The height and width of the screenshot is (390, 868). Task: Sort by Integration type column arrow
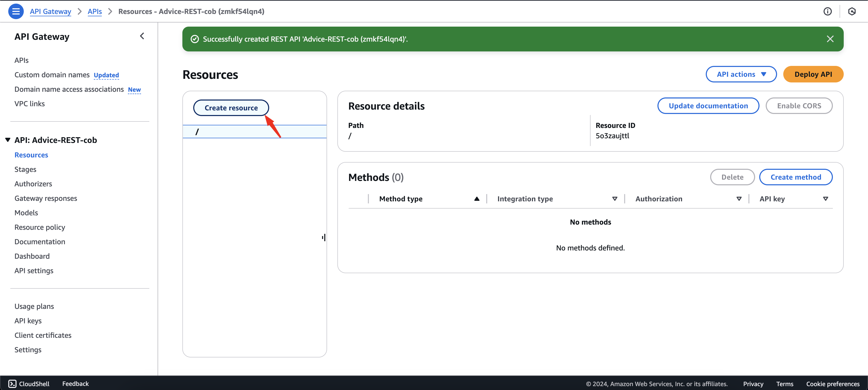pyautogui.click(x=614, y=199)
